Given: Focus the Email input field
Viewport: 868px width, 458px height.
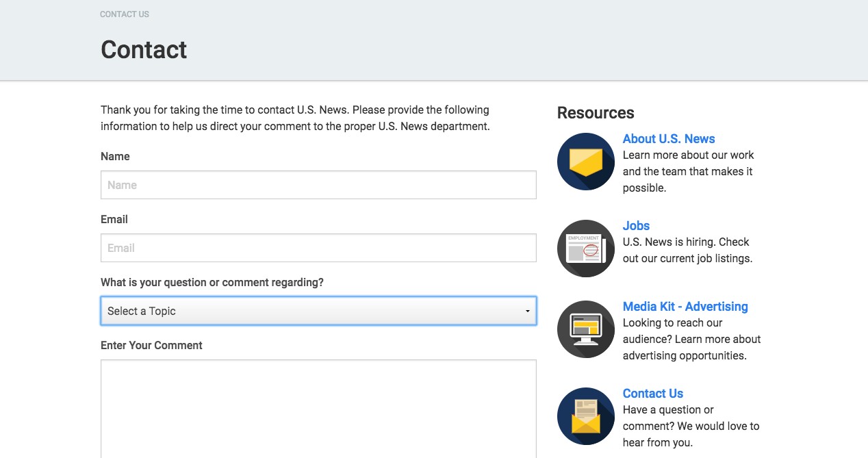Looking at the screenshot, I should 318,248.
